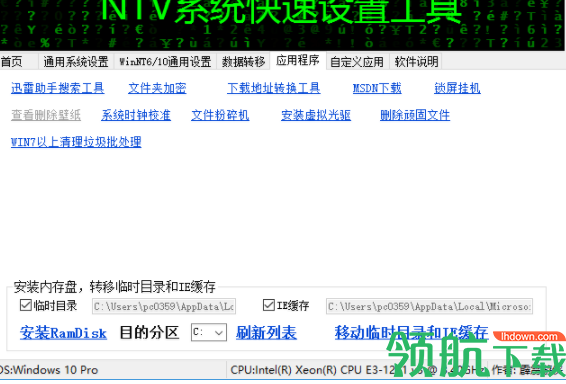Viewport: 566px width, 384px height.
Task: Open 下载地址转换工具 link
Action: [x=274, y=88]
